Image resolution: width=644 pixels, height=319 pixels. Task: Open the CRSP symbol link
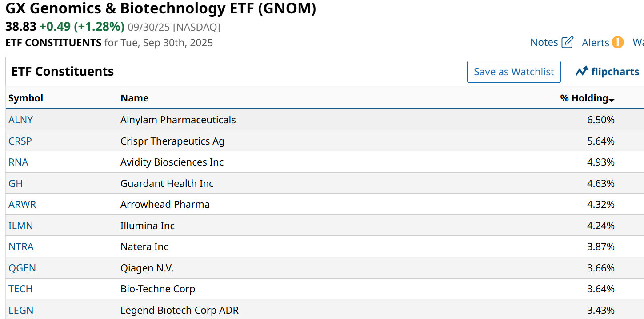20,141
